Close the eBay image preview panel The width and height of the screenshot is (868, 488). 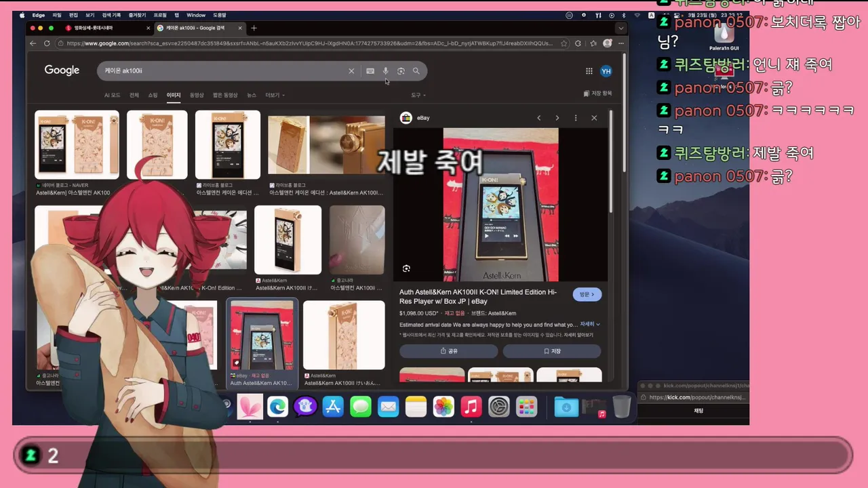coord(594,118)
